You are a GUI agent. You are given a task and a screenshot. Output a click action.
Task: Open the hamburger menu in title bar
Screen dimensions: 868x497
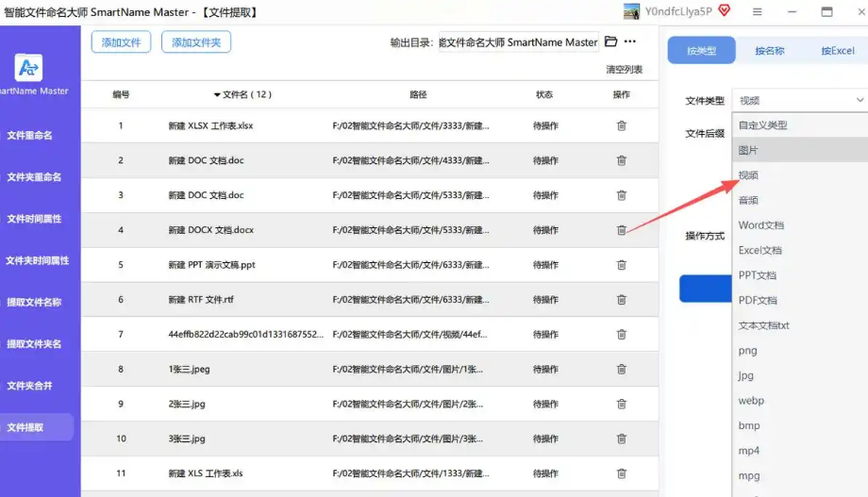[x=758, y=11]
